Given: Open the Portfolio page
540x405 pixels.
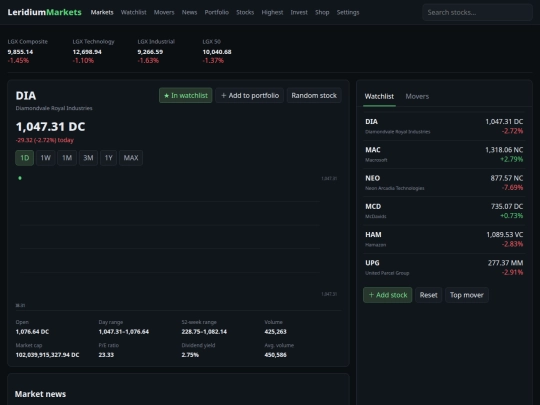Looking at the screenshot, I should pyautogui.click(x=217, y=12).
